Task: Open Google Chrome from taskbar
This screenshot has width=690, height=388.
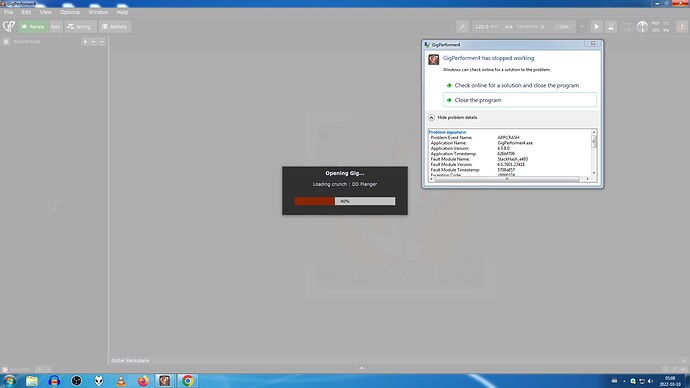Action: point(187,381)
